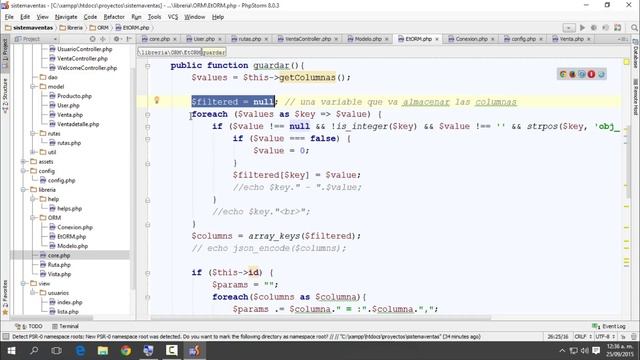Switch to PhpStorm taskbar icon
The height and width of the screenshot is (360, 640).
pos(194,351)
